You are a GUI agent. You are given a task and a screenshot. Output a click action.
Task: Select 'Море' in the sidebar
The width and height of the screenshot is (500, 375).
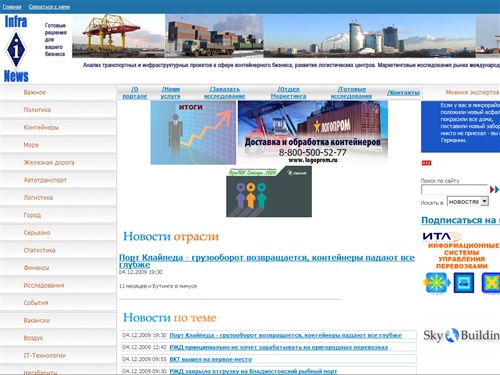[58, 145]
